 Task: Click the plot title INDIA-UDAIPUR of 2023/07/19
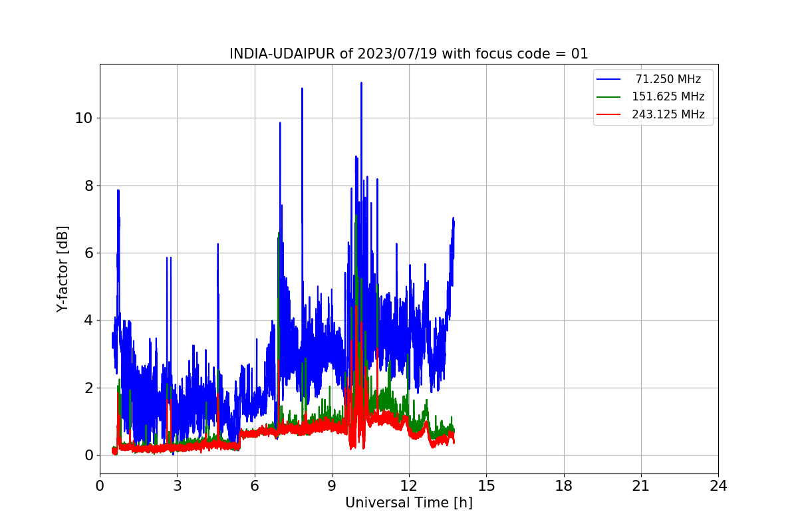point(408,54)
